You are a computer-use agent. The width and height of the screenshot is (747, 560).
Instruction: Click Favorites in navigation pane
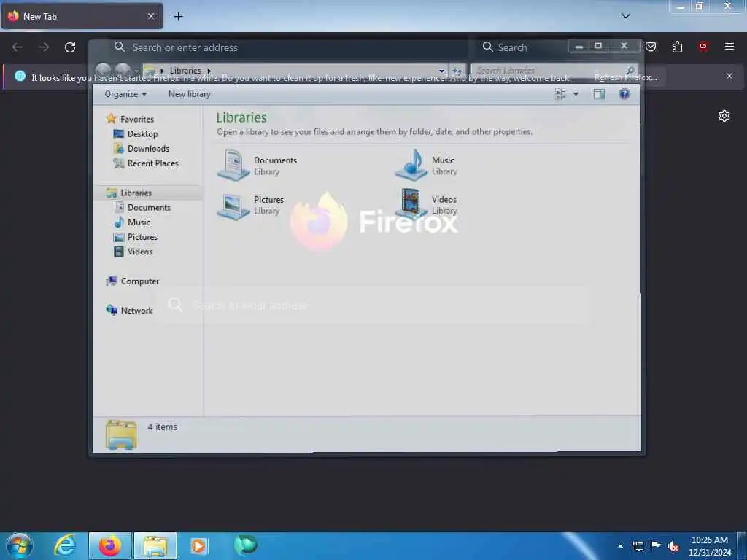coord(136,119)
